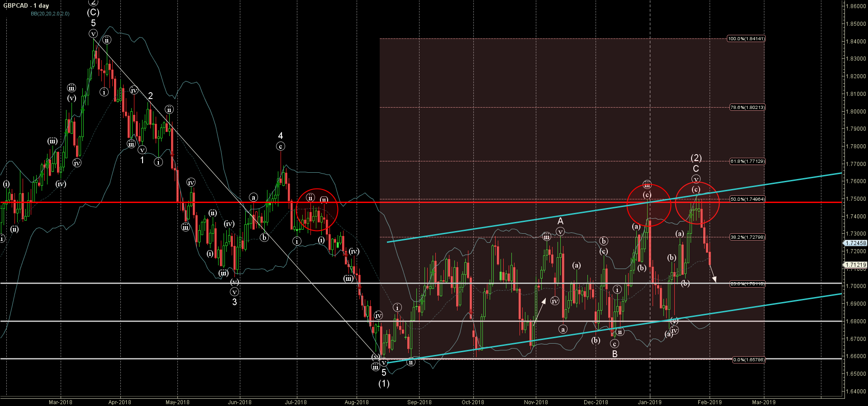Select the 38.2%(1.72798) Fibonacci level label

(747, 237)
